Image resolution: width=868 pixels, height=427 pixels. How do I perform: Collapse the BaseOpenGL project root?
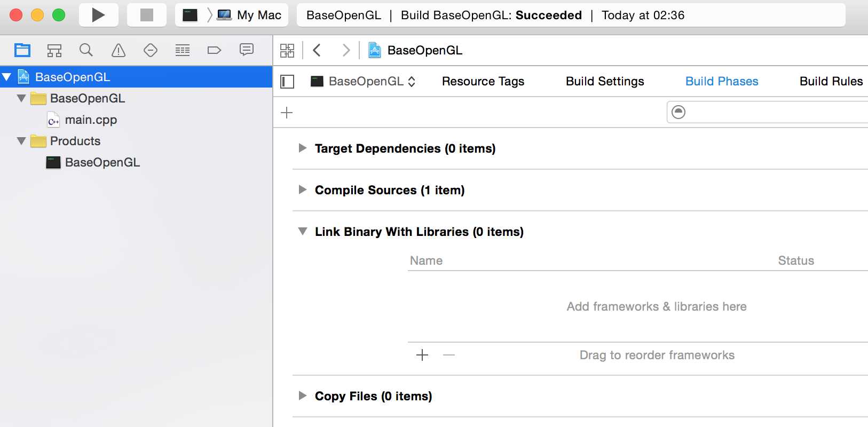6,77
